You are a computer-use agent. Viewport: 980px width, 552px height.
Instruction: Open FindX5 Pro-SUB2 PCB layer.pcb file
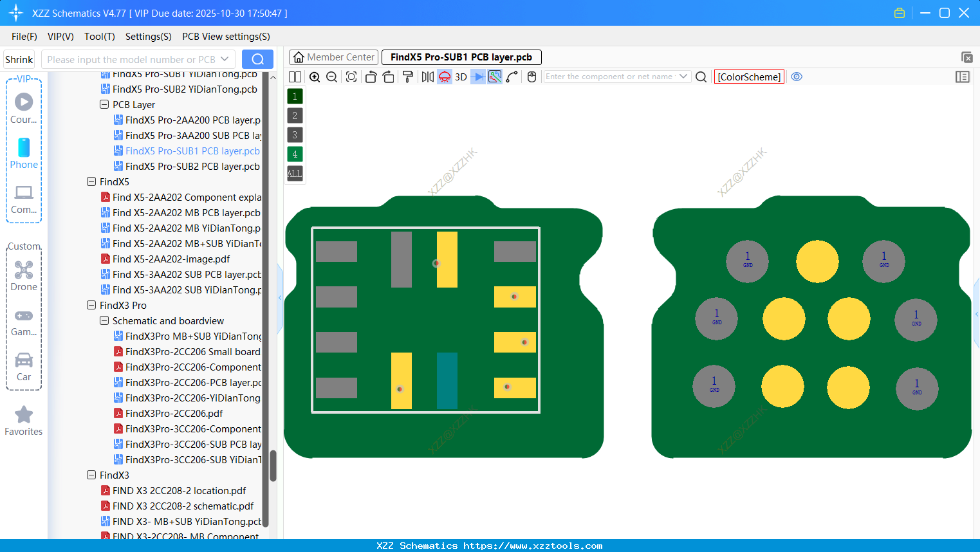(x=187, y=166)
